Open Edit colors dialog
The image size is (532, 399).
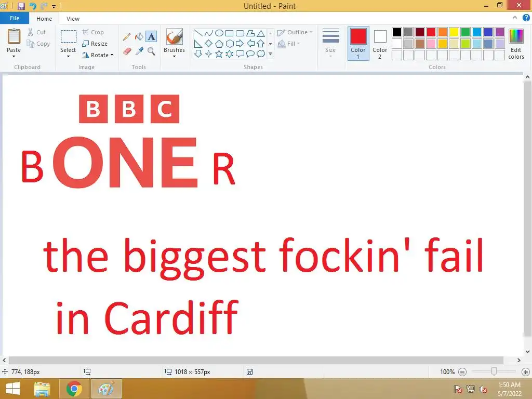[x=516, y=44]
